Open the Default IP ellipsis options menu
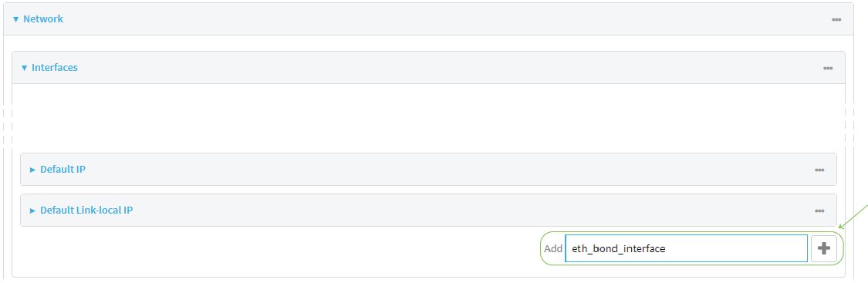 (x=819, y=170)
